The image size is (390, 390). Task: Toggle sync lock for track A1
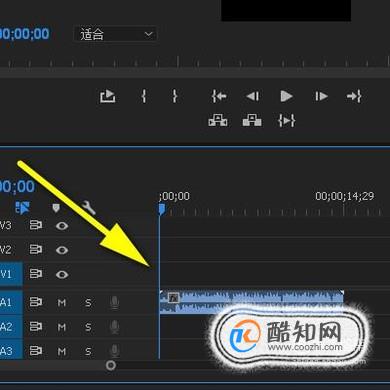(36, 302)
